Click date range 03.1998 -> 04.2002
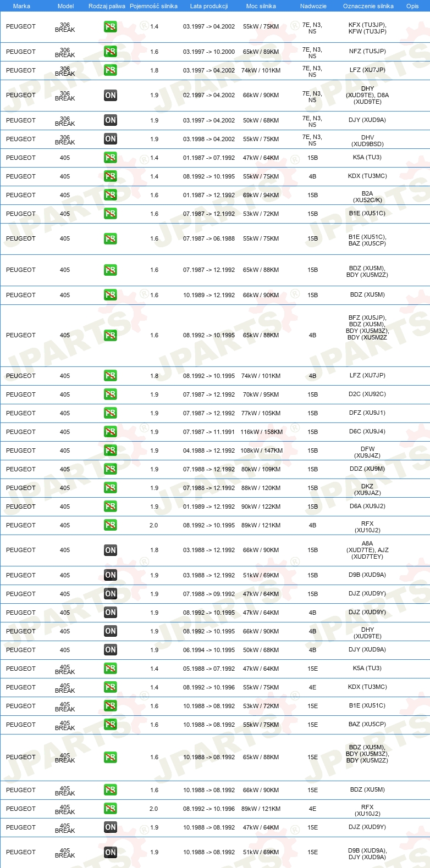 click(x=209, y=139)
